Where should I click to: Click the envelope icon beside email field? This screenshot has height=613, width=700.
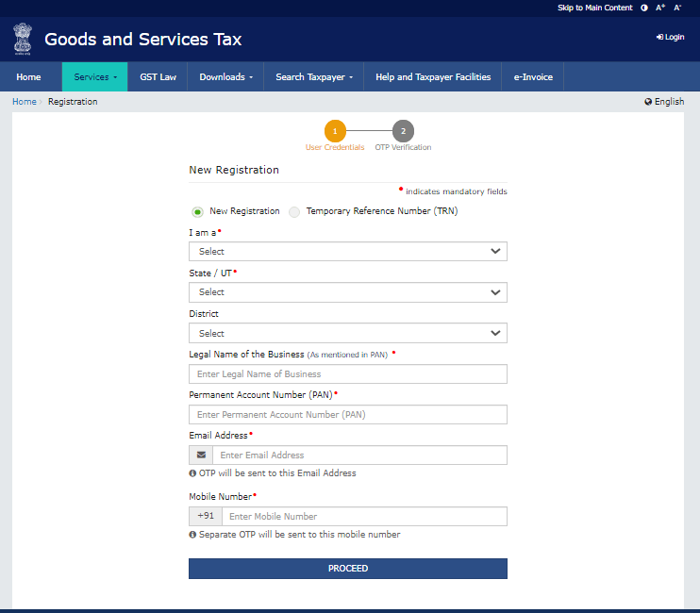click(x=201, y=456)
